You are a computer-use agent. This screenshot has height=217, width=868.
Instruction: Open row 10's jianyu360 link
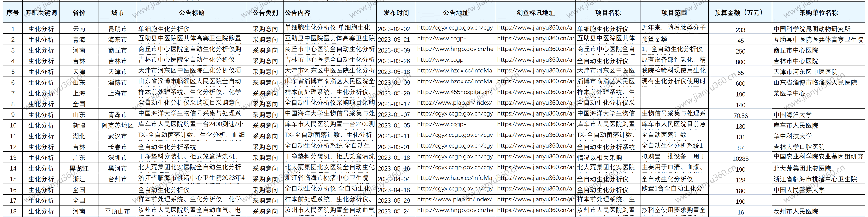coord(536,124)
